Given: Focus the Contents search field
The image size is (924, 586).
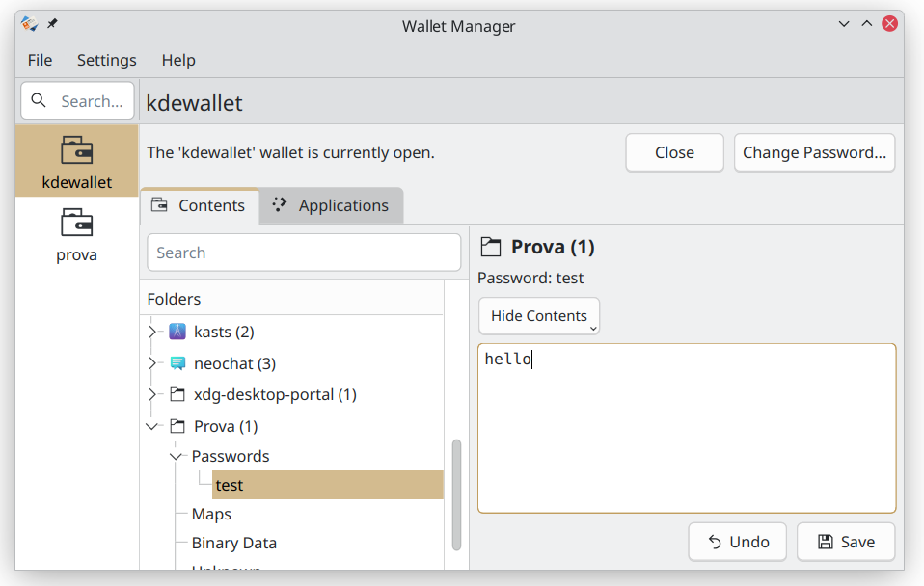Looking at the screenshot, I should point(304,253).
